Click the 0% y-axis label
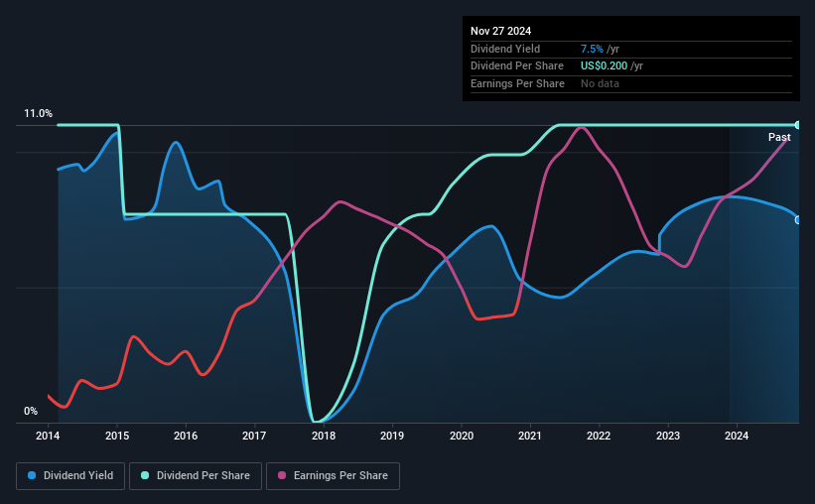The image size is (815, 504). (31, 412)
